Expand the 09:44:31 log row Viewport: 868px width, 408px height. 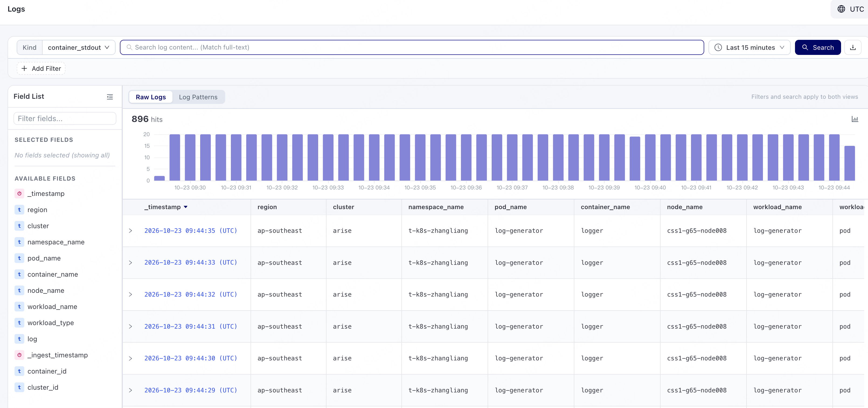tap(130, 326)
